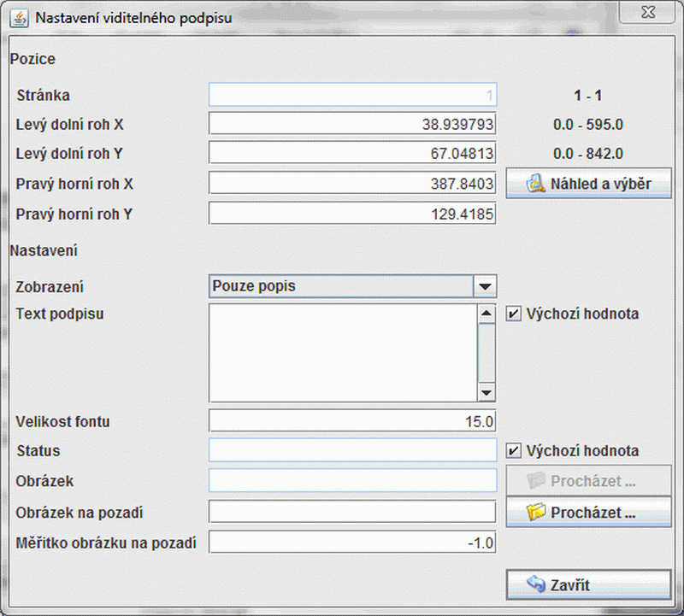The image size is (684, 616).
Task: Click scroll up arrow in Text podpisu area
Action: 486,314
